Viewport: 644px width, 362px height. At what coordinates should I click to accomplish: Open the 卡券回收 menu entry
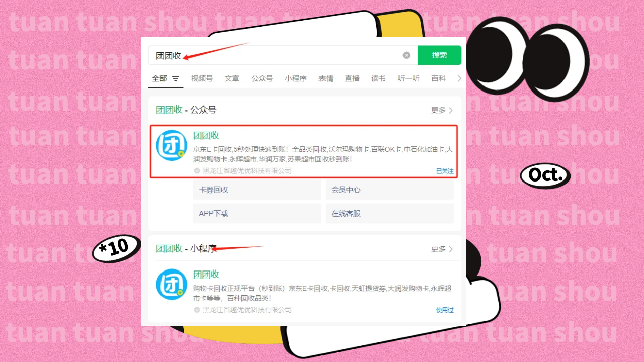click(257, 190)
